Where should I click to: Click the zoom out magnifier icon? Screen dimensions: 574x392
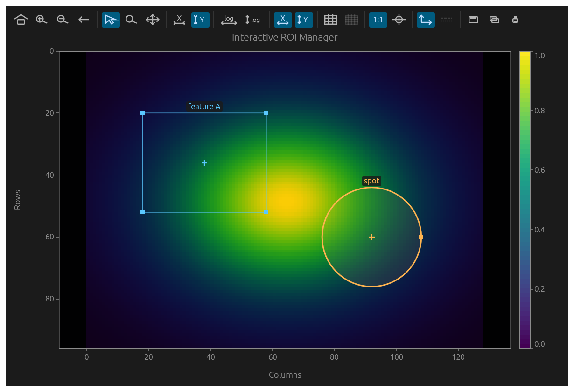tap(63, 20)
